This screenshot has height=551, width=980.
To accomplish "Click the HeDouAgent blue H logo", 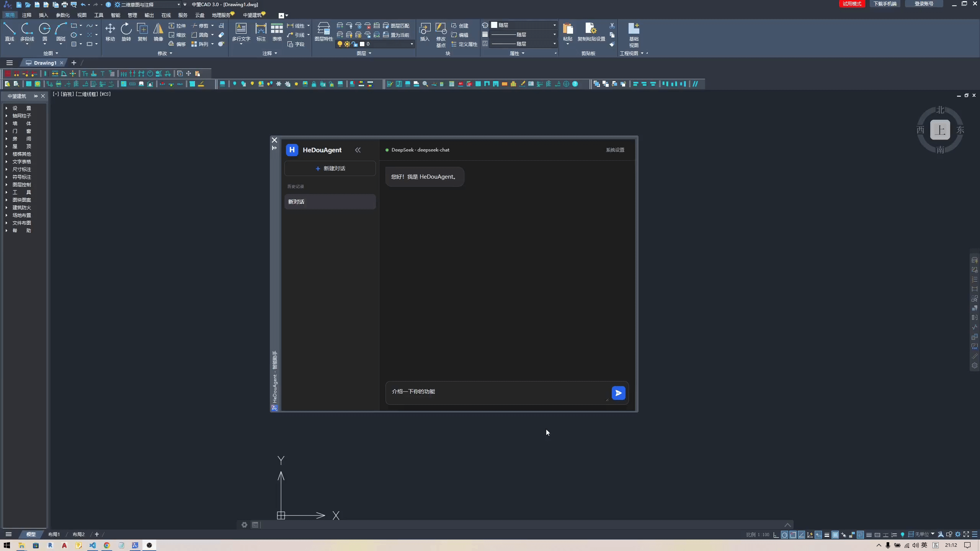I will point(292,150).
